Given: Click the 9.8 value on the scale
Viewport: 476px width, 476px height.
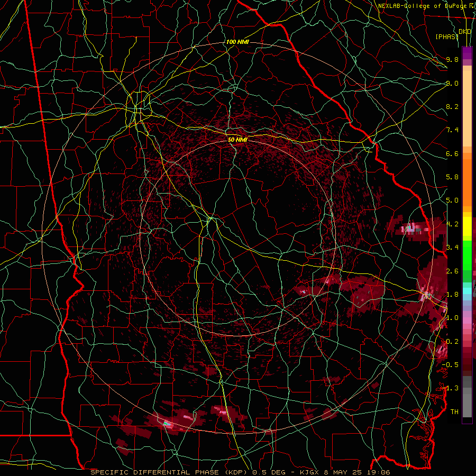Looking at the screenshot, I should pos(452,59).
